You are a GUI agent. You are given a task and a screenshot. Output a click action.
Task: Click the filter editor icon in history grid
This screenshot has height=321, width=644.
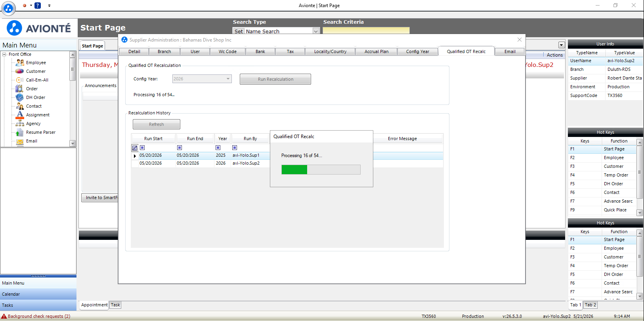[x=135, y=148]
